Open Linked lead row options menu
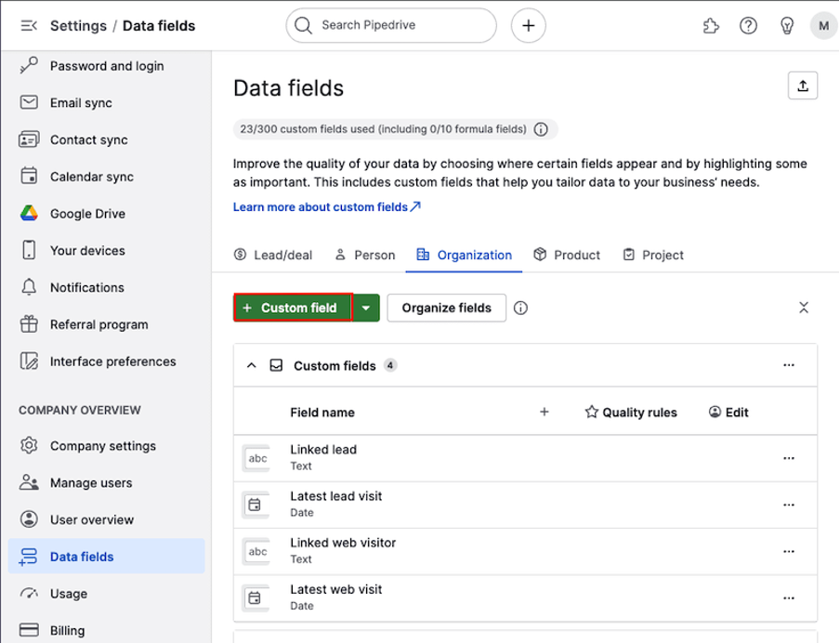 789,458
